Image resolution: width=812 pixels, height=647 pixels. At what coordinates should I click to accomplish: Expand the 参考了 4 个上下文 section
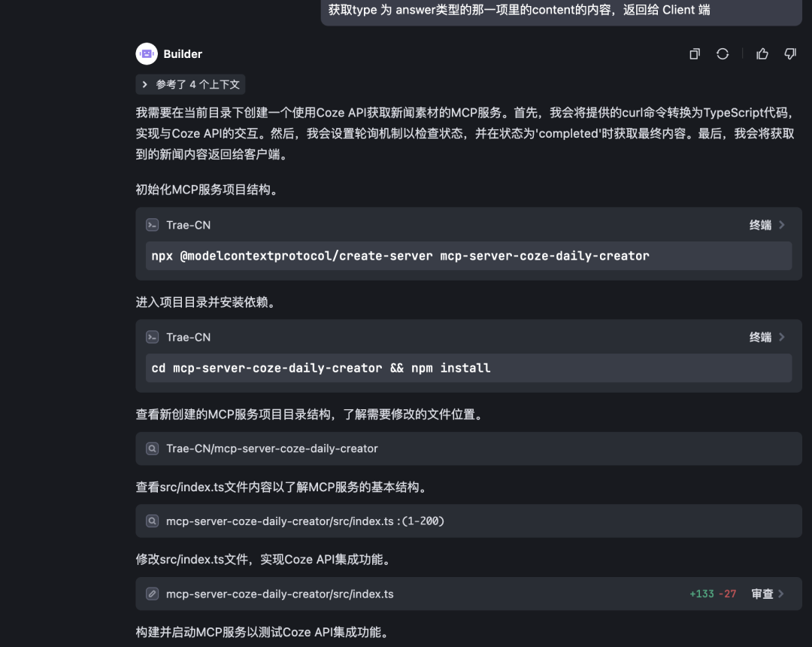tap(190, 84)
